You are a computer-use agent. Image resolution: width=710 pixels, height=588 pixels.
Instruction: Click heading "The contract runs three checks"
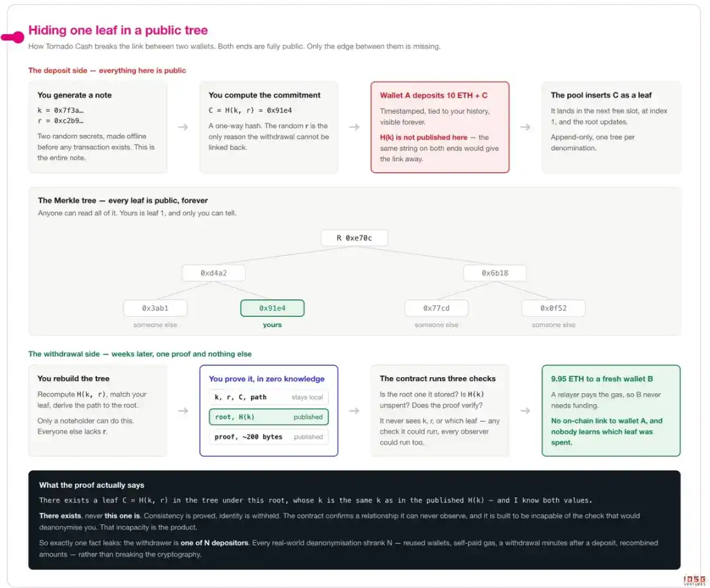pos(437,379)
